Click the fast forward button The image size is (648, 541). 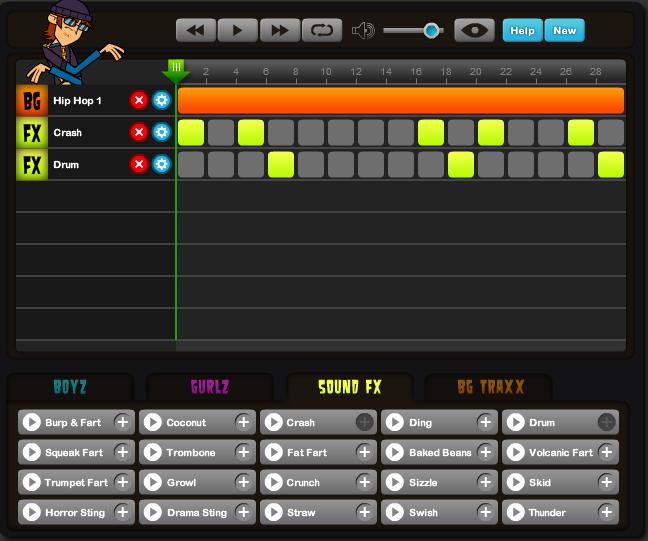point(280,30)
